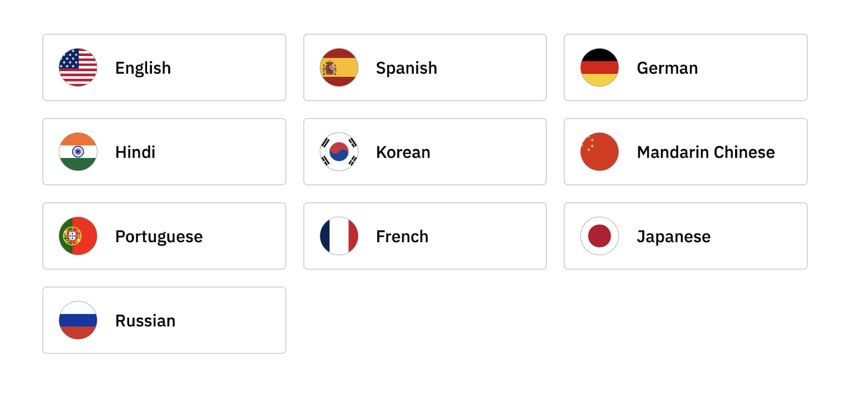Click the Portugal flag icon
Screen dimensions: 868x395
tap(78, 236)
